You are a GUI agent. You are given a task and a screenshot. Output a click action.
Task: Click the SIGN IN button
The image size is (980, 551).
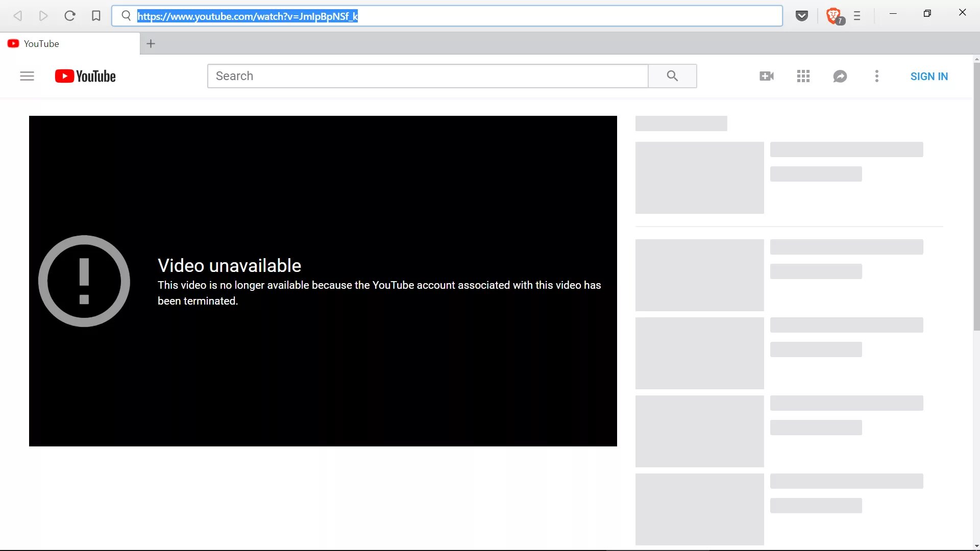point(929,76)
